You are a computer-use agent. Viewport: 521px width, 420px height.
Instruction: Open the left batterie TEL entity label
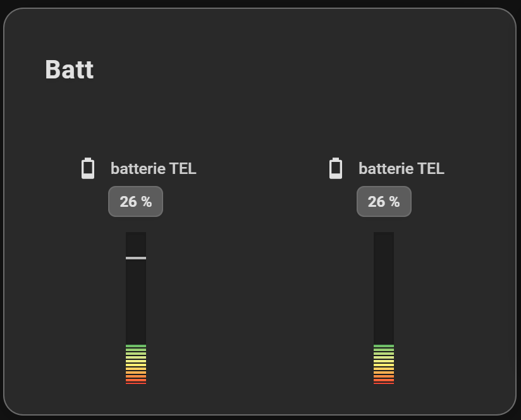(153, 168)
